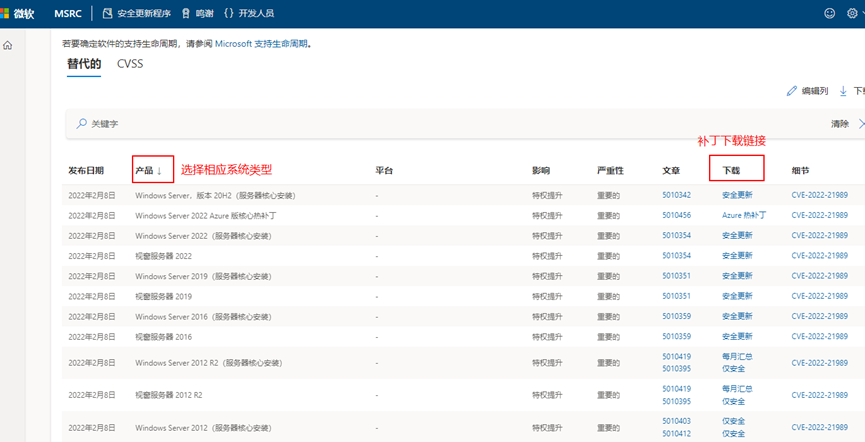This screenshot has height=442, width=865.
Task: Click the 清除 button in search bar
Action: click(x=839, y=124)
